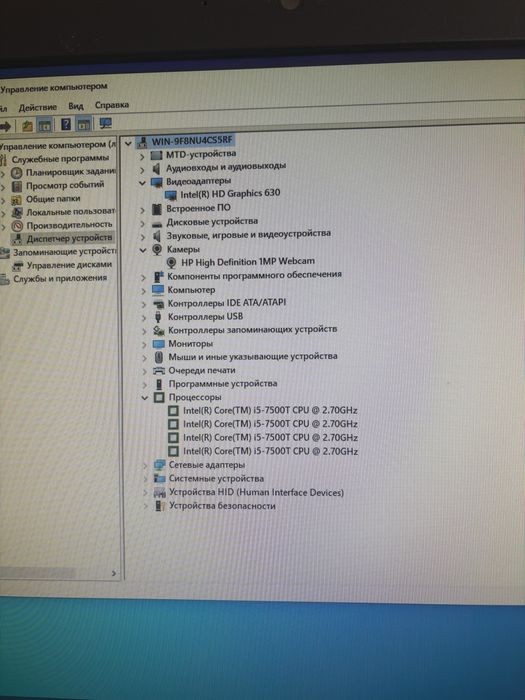The width and height of the screenshot is (525, 700).
Task: Click the Встроенное ПО firmware icon
Action: 157,209
